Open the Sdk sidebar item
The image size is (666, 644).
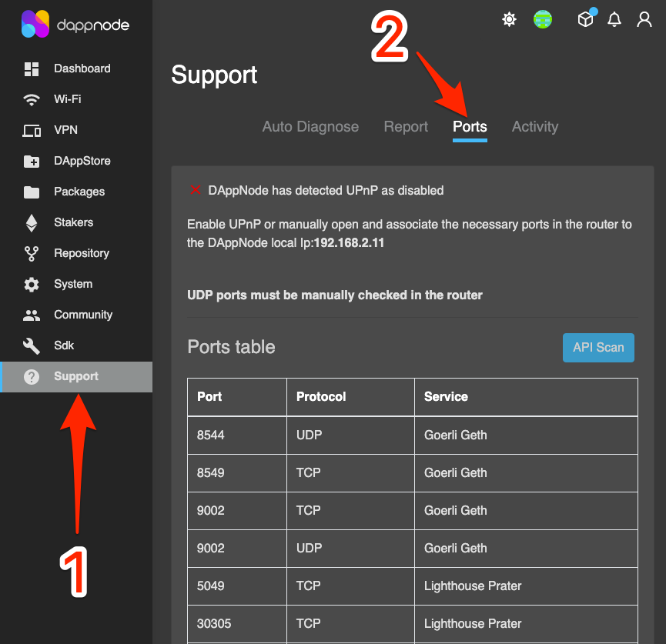pyautogui.click(x=64, y=345)
